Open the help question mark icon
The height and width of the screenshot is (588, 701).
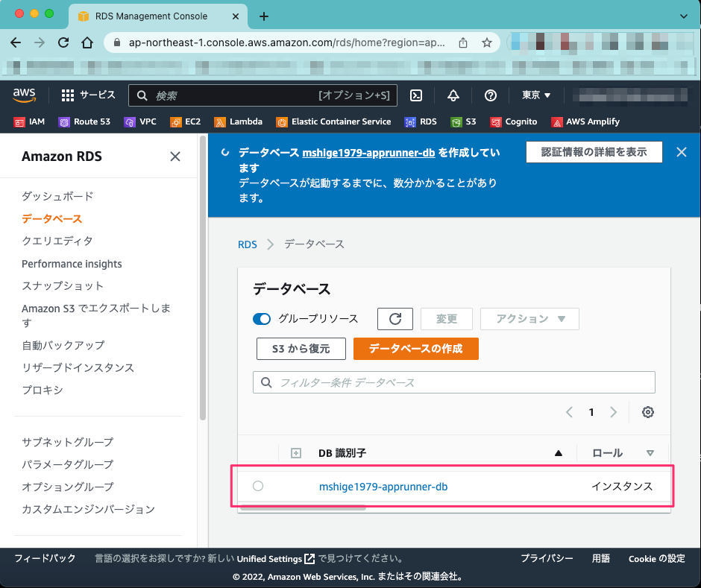point(491,95)
